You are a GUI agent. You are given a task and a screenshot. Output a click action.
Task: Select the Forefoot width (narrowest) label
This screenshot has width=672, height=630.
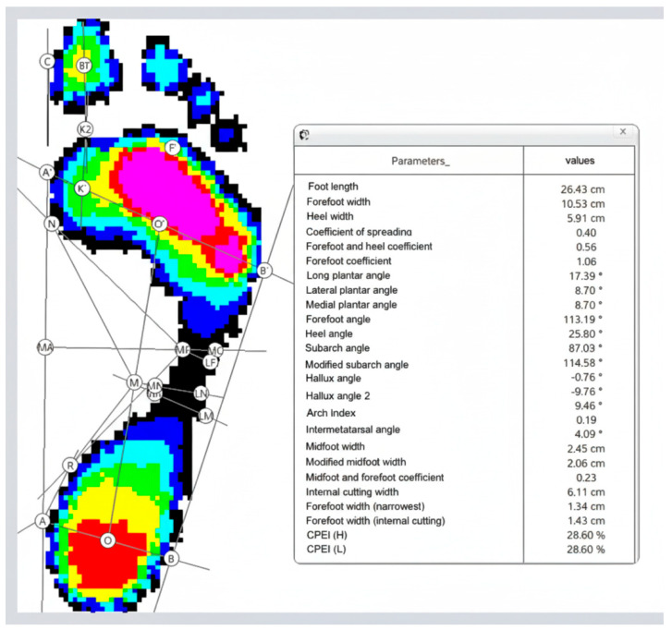[x=365, y=506]
